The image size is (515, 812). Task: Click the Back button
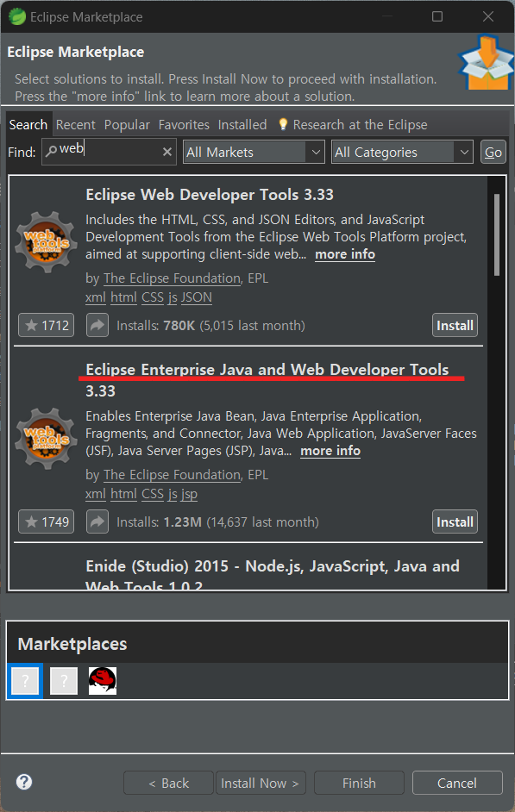point(168,783)
